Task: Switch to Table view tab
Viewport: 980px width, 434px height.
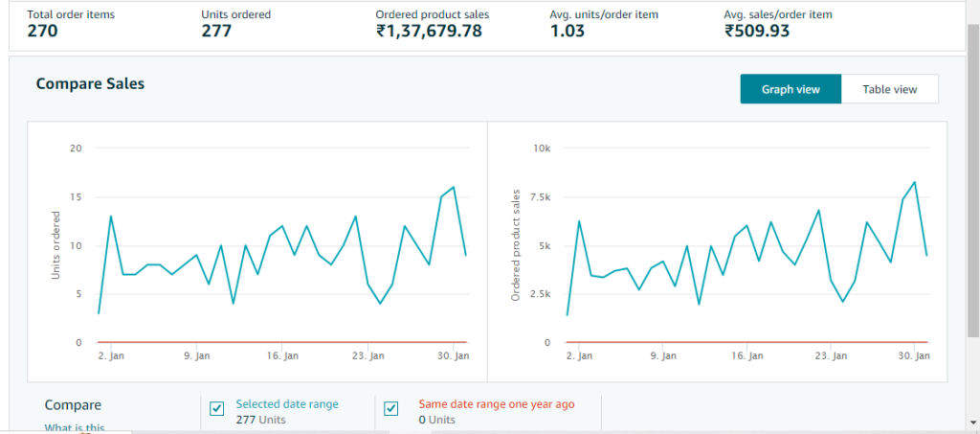Action: coord(889,89)
